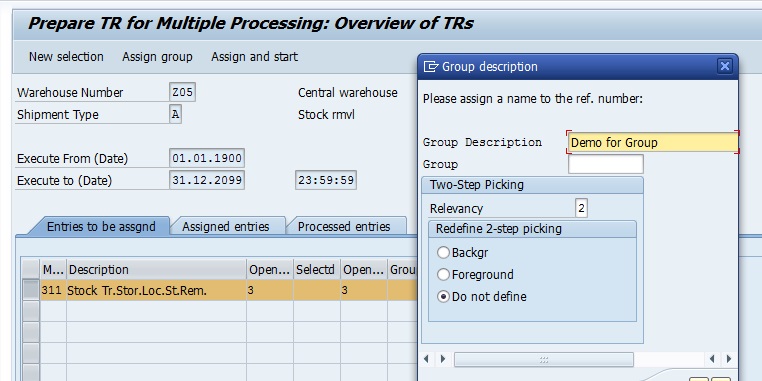Click movement type 311 cell
The width and height of the screenshot is (762, 381).
point(53,291)
